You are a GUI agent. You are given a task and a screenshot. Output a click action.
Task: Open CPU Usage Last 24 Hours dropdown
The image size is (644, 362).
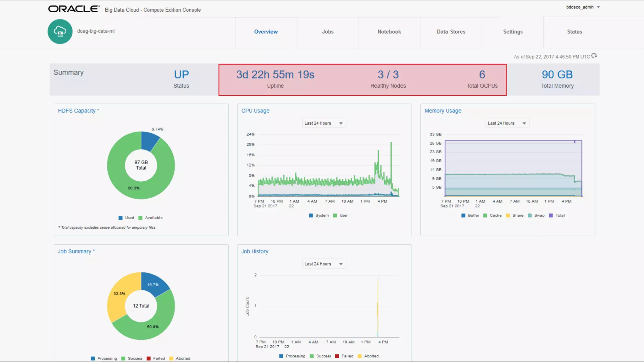[x=324, y=123]
